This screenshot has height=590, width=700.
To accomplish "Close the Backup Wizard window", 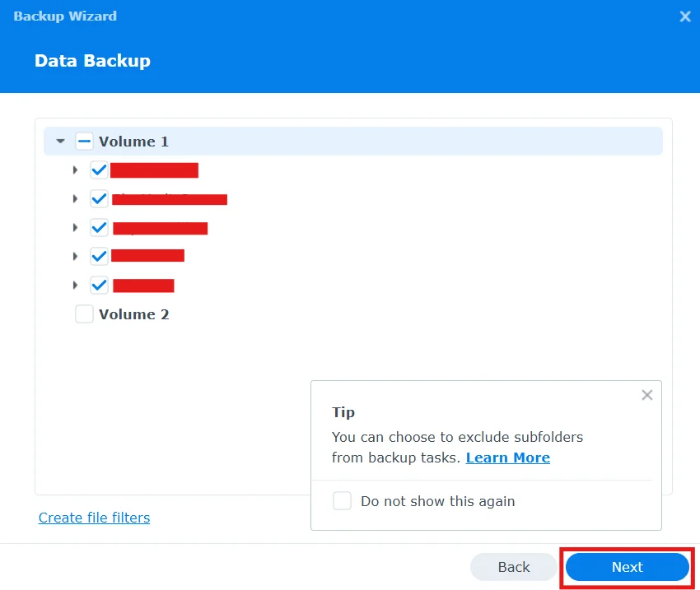I will point(684,16).
